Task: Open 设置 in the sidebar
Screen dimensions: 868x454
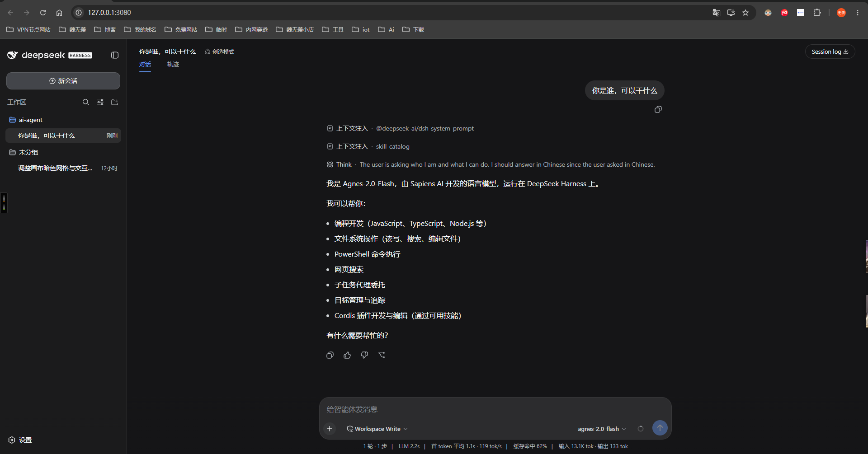Action: tap(20, 440)
